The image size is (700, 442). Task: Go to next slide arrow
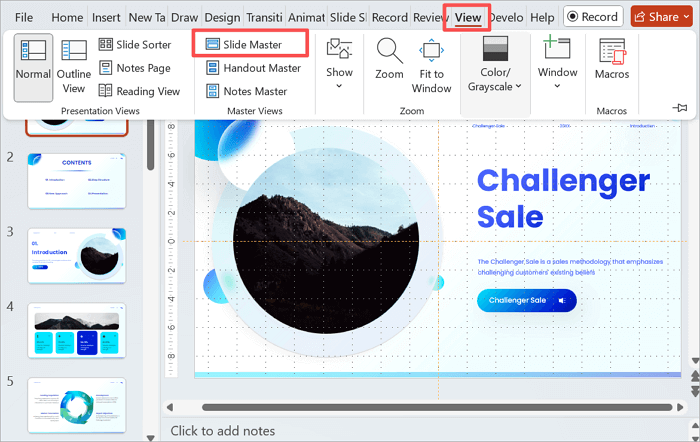(695, 392)
